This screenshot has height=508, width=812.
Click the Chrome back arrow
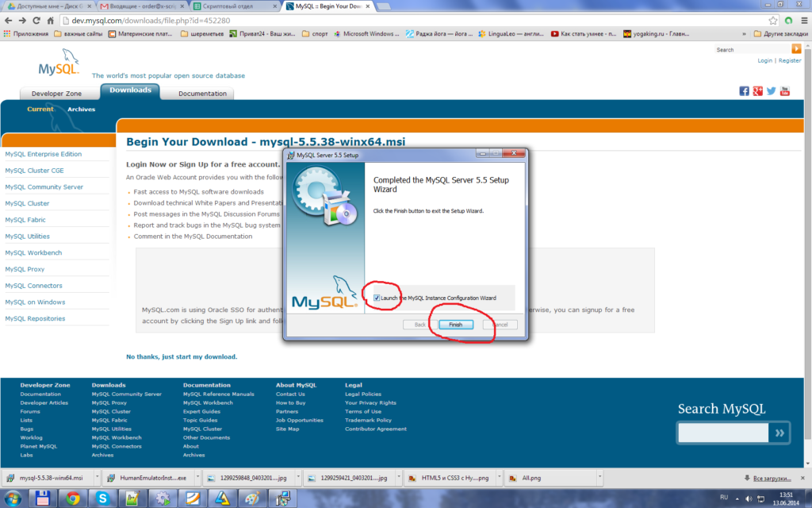click(x=8, y=21)
